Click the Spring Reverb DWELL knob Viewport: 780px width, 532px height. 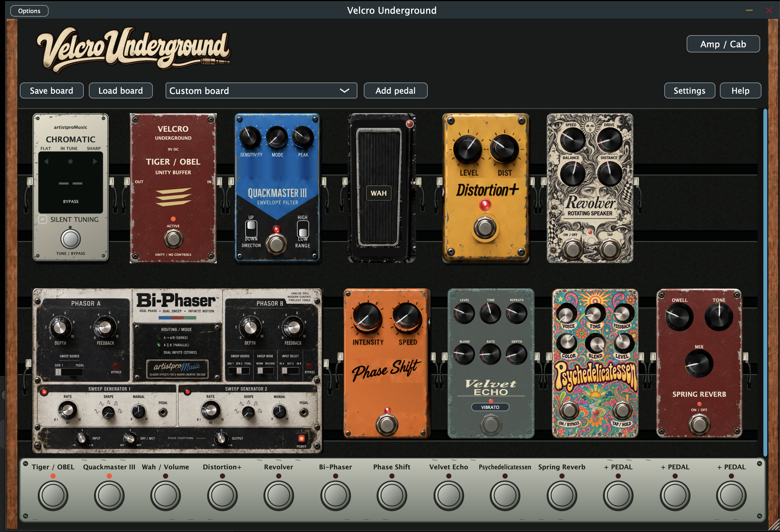click(679, 317)
